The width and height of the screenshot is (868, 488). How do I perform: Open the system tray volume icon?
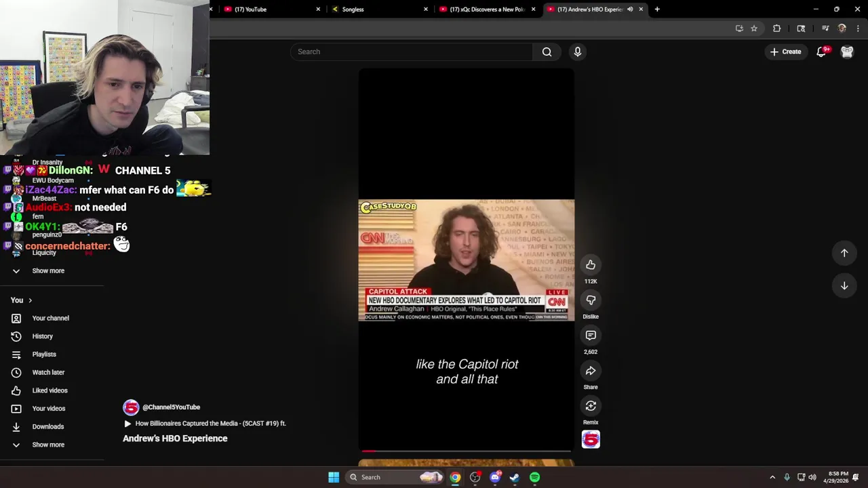click(x=812, y=477)
